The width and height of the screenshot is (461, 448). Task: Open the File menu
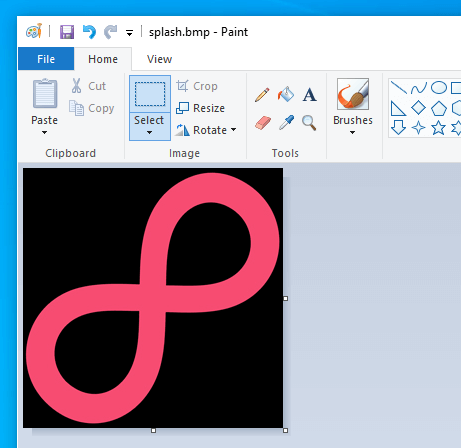click(46, 59)
